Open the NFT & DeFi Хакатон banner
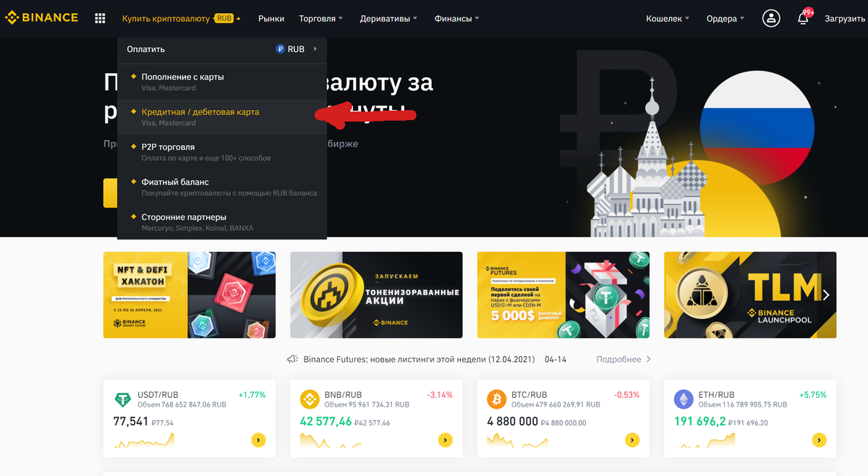The width and height of the screenshot is (868, 476). point(190,294)
